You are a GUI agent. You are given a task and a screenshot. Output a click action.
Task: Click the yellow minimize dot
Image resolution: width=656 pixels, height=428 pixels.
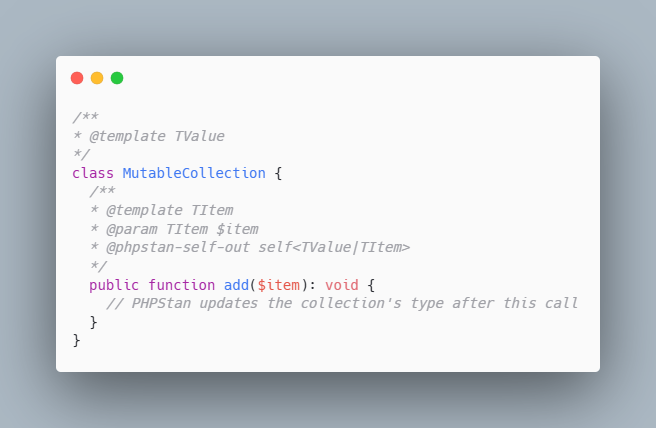pos(97,78)
